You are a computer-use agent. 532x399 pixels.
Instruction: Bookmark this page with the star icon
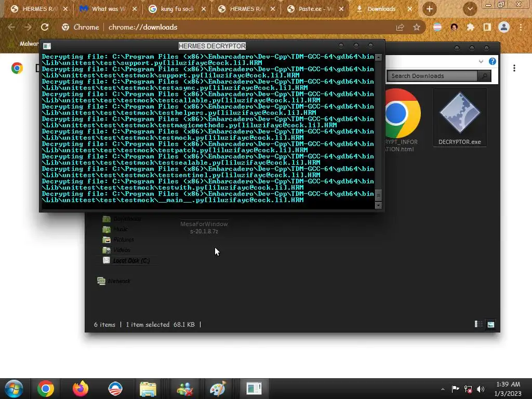[417, 27]
